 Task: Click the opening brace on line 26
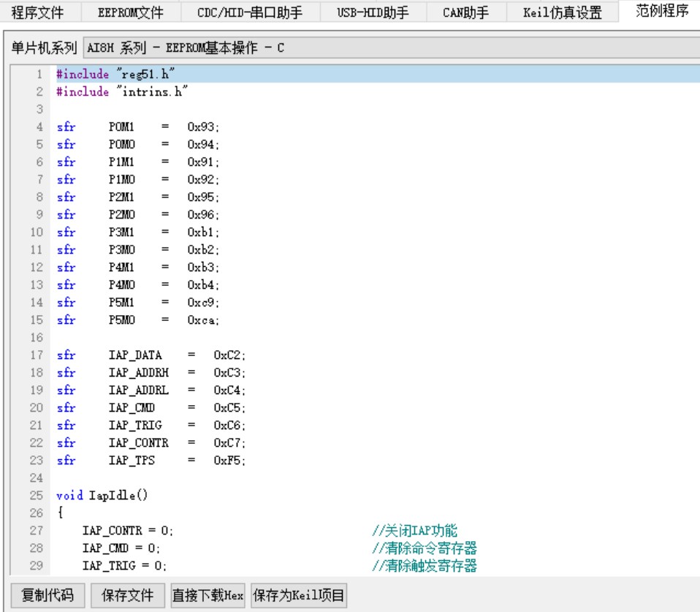(60, 513)
